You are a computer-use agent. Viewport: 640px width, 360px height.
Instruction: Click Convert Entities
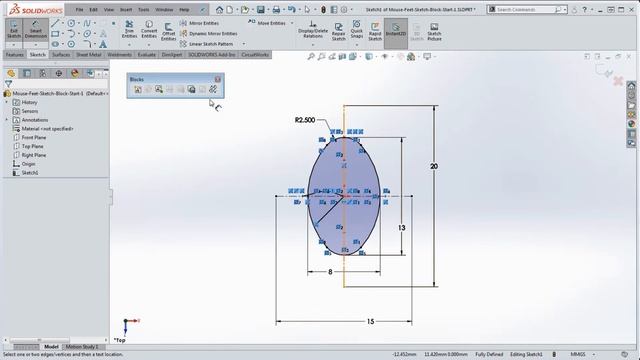149,29
